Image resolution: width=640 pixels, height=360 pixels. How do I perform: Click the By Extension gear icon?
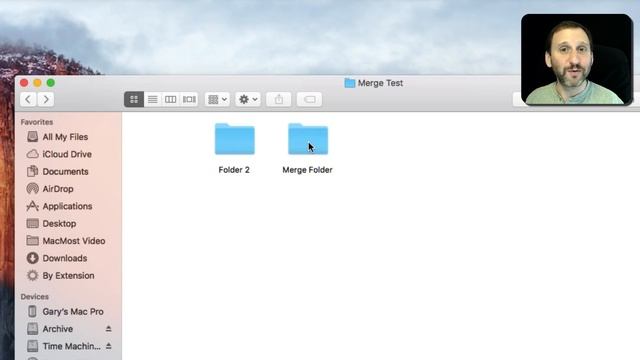coord(33,276)
